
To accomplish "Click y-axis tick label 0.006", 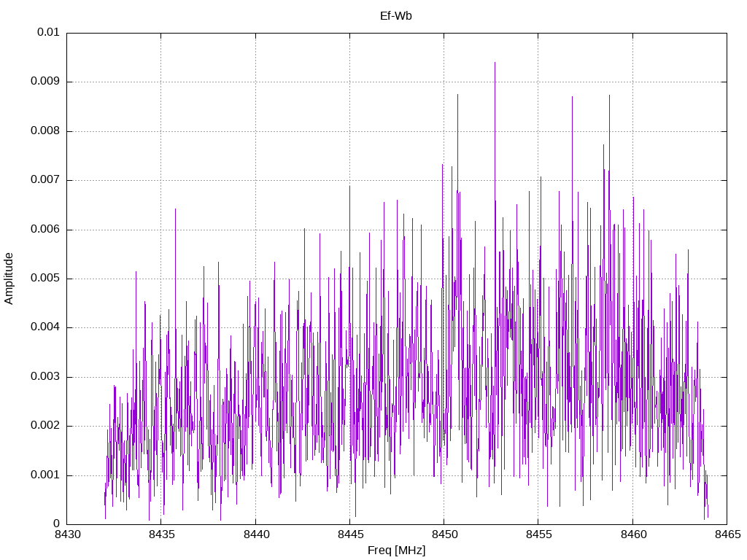I will [x=45, y=230].
